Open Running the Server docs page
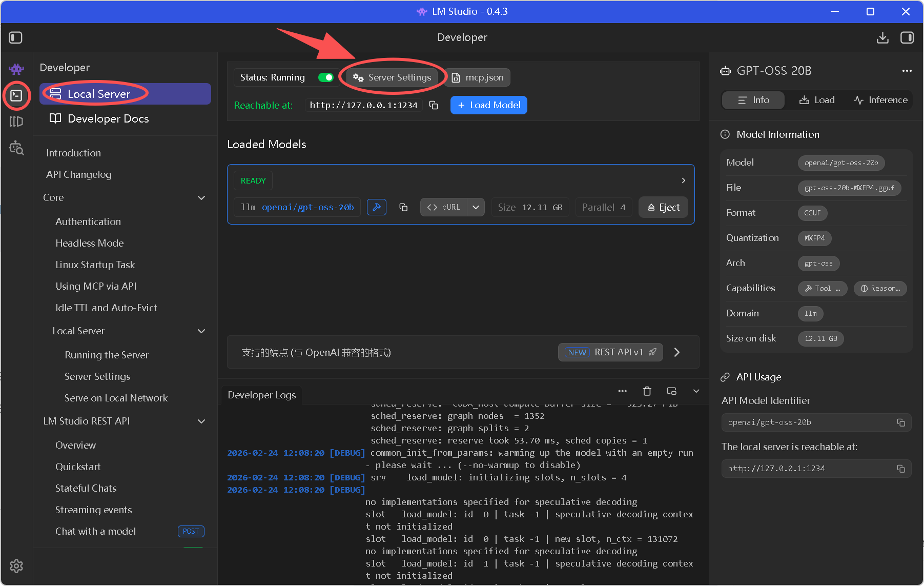 coord(107,355)
